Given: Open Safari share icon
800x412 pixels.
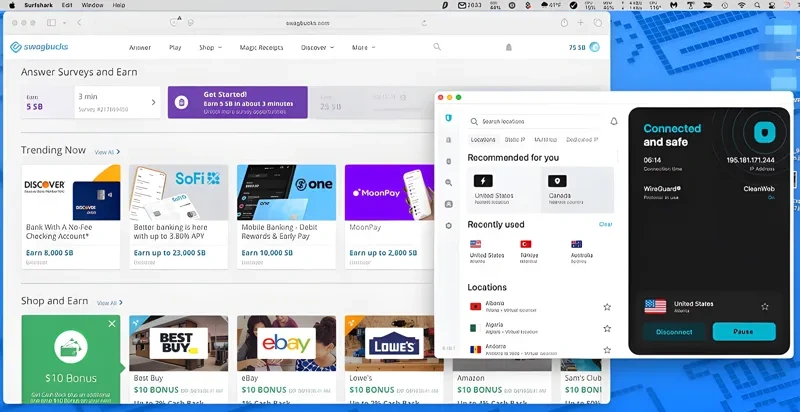Looking at the screenshot, I should pyautogui.click(x=564, y=23).
